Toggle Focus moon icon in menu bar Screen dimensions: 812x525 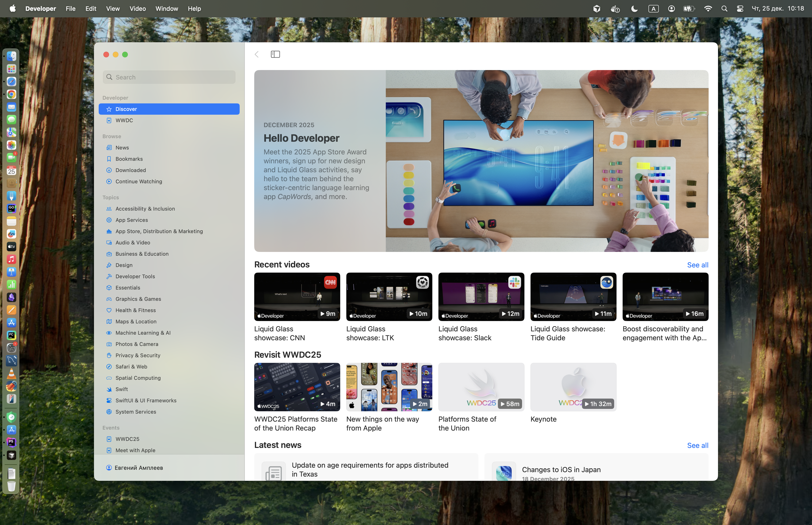(x=634, y=8)
